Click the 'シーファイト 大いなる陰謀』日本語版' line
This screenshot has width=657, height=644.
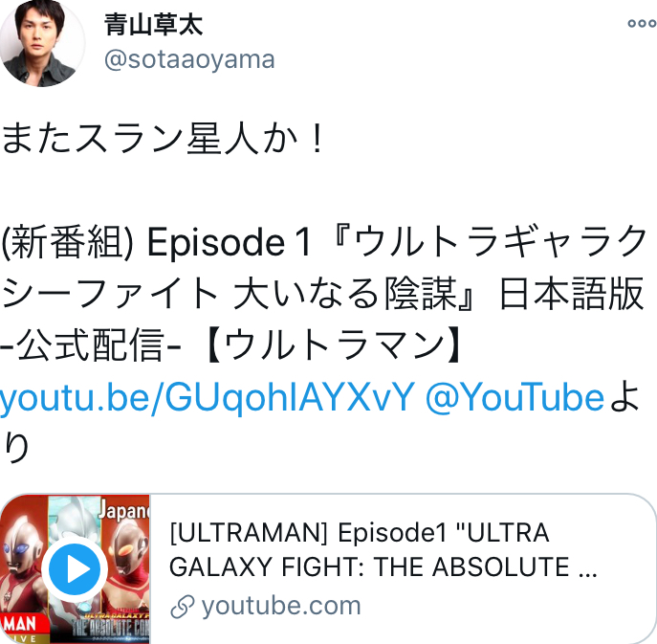pyautogui.click(x=322, y=294)
